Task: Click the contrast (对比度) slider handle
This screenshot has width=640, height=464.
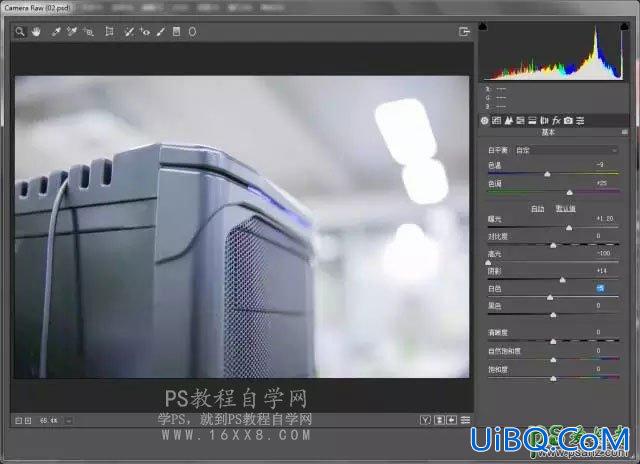Action: pyautogui.click(x=553, y=245)
